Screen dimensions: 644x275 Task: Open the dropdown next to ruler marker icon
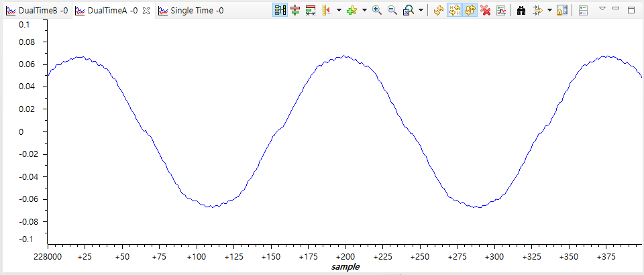tap(339, 10)
